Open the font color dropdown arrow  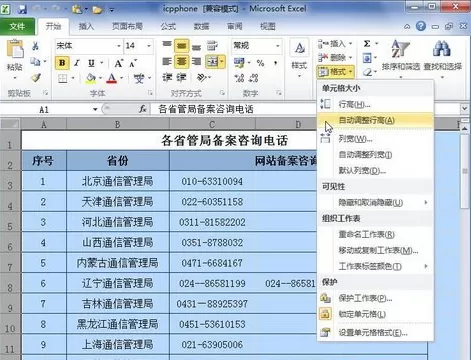click(x=122, y=79)
